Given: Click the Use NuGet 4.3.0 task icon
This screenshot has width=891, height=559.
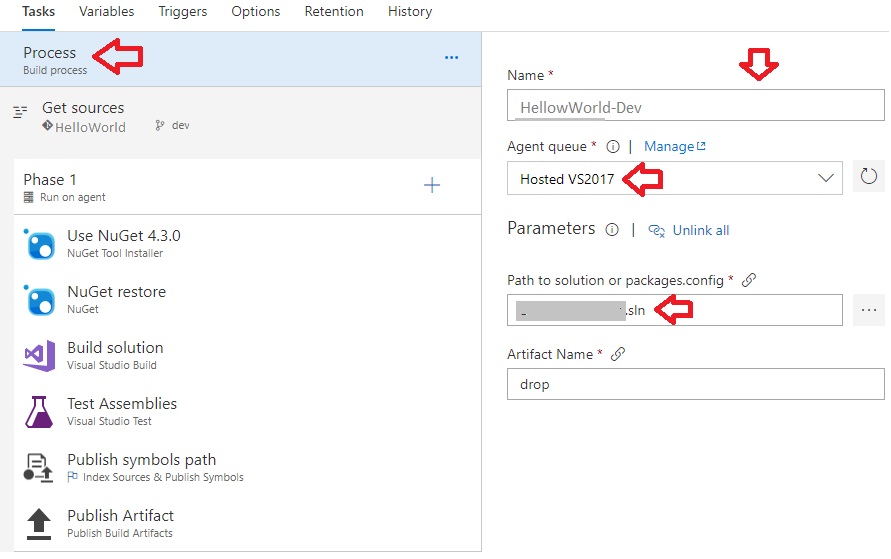Looking at the screenshot, I should tap(40, 244).
